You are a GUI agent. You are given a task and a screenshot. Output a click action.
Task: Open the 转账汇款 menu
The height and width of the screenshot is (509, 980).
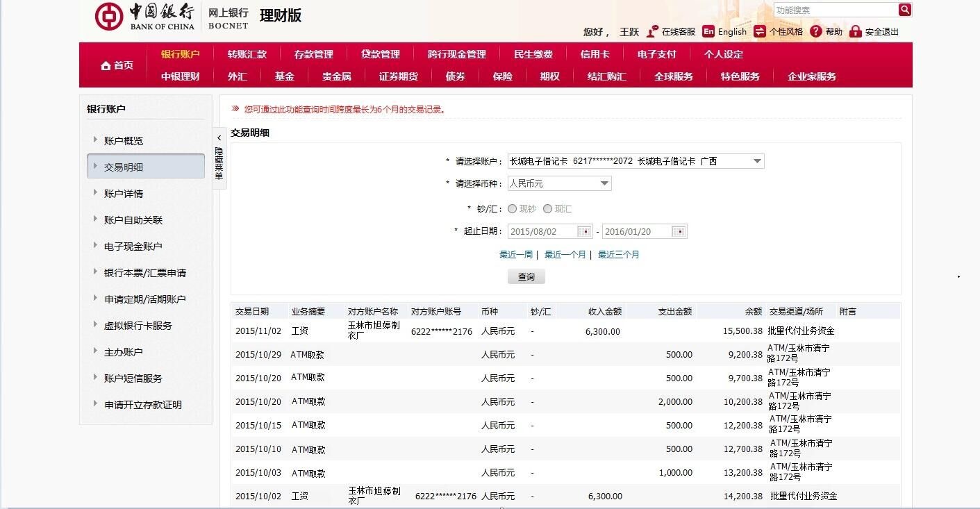coord(247,54)
